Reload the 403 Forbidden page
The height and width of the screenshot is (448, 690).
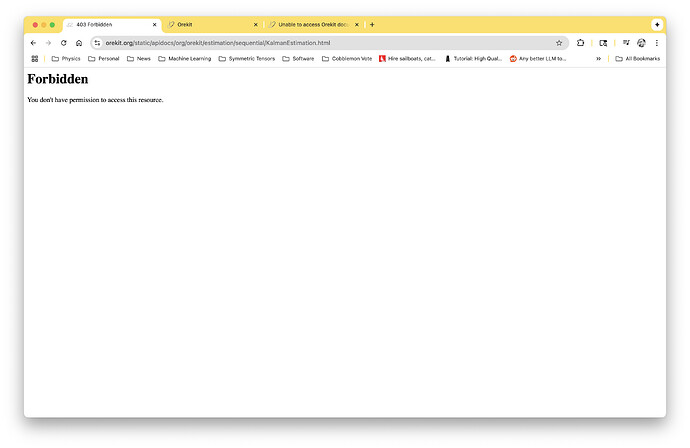click(64, 43)
